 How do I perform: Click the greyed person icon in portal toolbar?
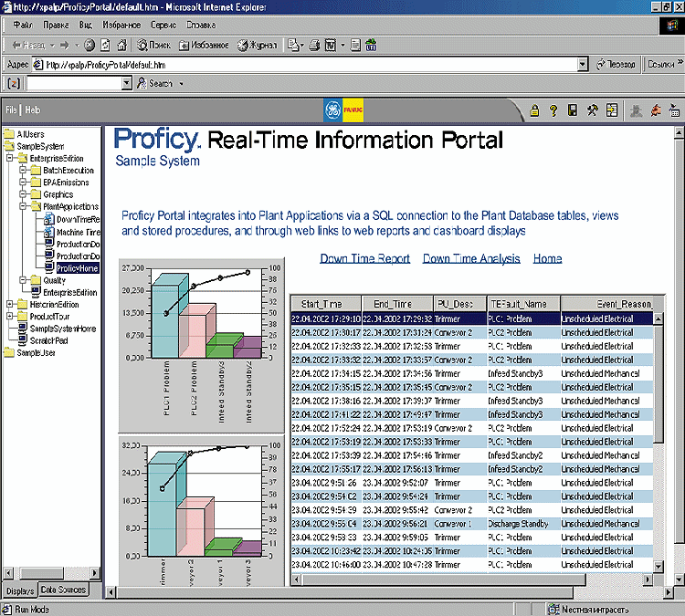(x=636, y=110)
